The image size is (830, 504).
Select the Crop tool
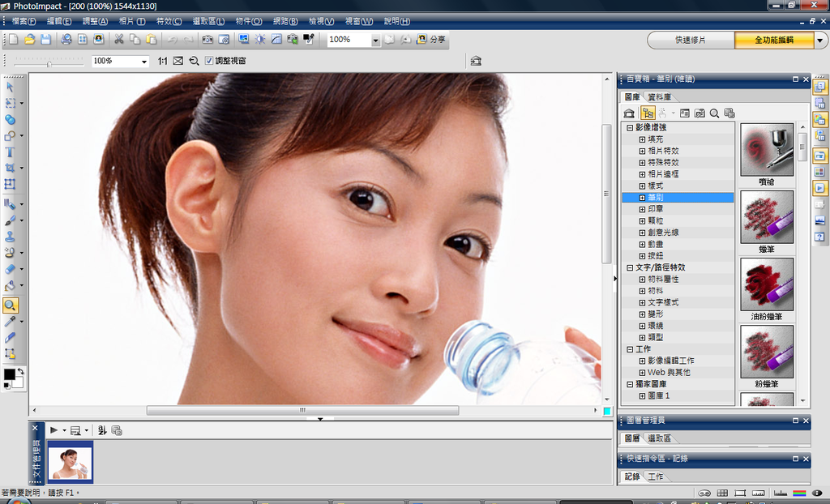pyautogui.click(x=10, y=169)
